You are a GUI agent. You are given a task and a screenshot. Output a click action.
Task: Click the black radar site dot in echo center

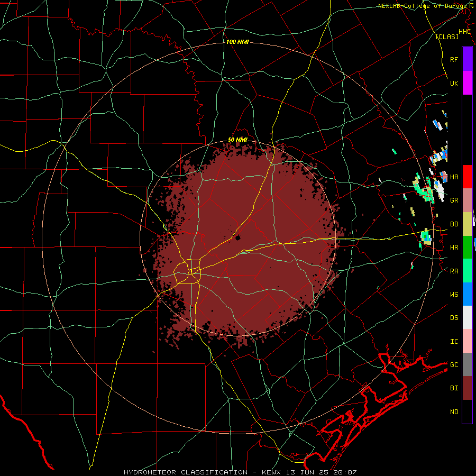(x=237, y=237)
